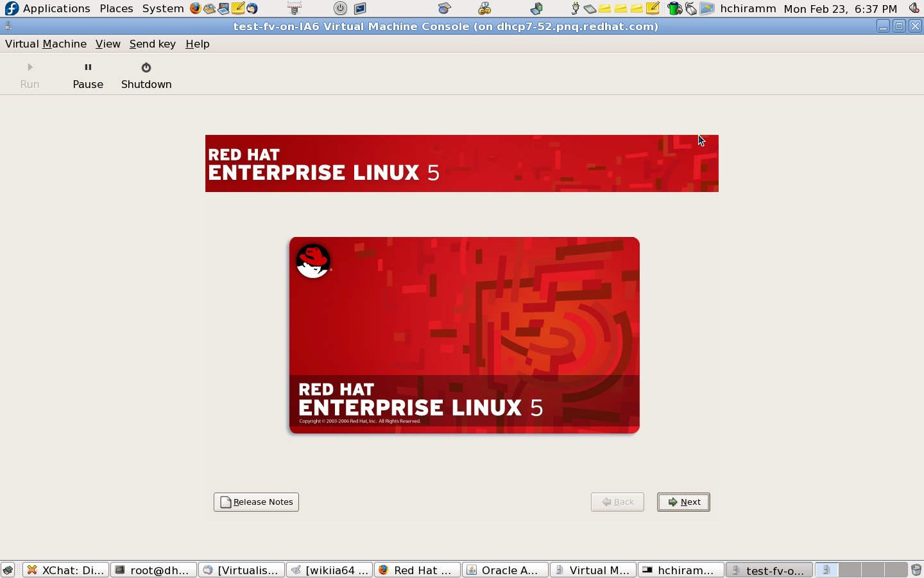Click the first workspace in switcher
Viewport: 924px width, 578px height.
(826, 570)
